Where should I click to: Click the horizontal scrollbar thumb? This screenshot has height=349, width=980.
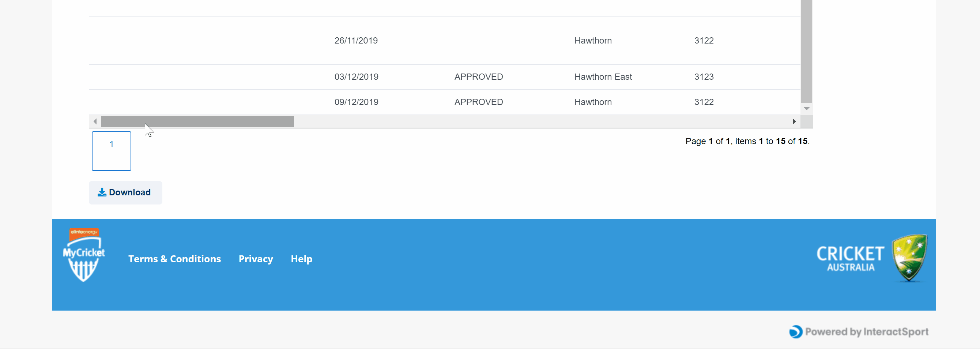197,121
